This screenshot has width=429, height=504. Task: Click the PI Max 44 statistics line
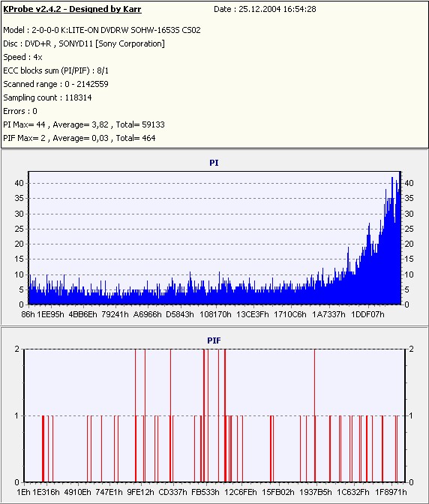click(84, 124)
